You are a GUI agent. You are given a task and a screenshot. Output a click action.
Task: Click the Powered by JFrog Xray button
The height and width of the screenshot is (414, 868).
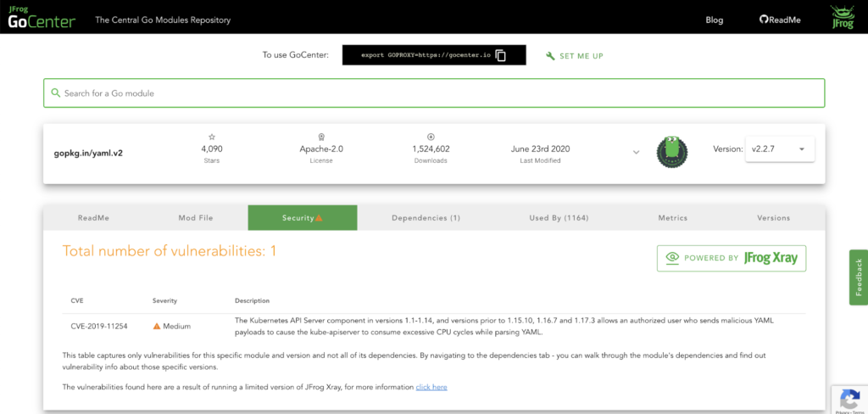731,258
